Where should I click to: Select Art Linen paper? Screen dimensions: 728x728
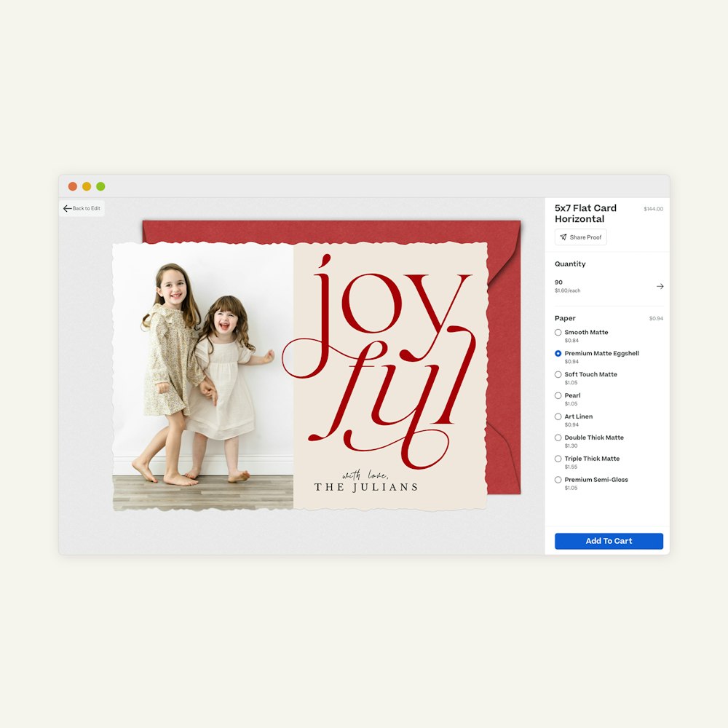pos(558,417)
